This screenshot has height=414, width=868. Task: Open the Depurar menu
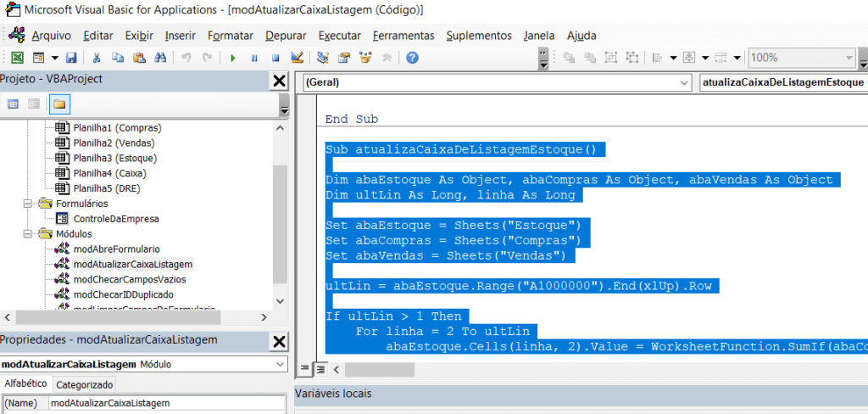[286, 36]
